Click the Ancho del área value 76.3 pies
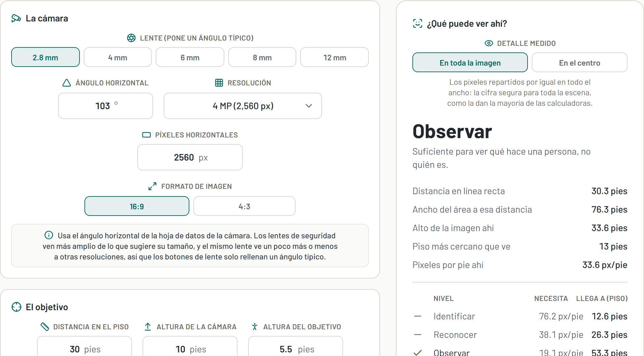644x356 pixels. click(609, 209)
